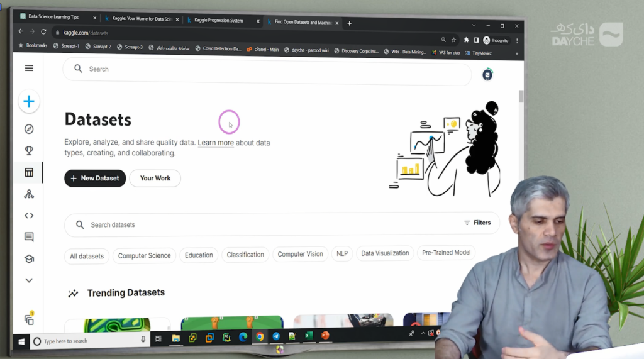The height and width of the screenshot is (359, 644).
Task: Select the Datasets table icon in sidebar
Action: pyautogui.click(x=29, y=172)
